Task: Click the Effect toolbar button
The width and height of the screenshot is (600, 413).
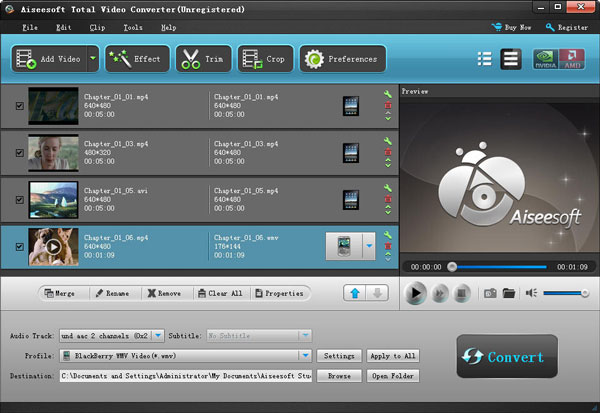Action: tap(139, 59)
